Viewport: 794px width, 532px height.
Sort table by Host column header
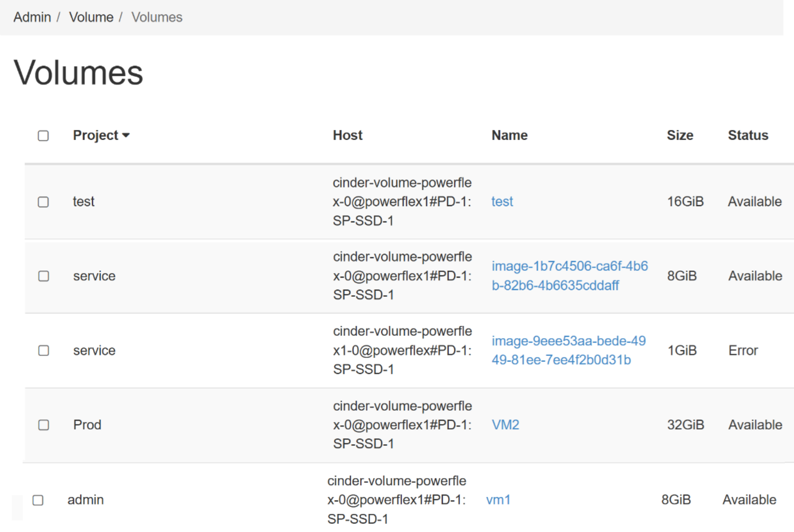[347, 136]
